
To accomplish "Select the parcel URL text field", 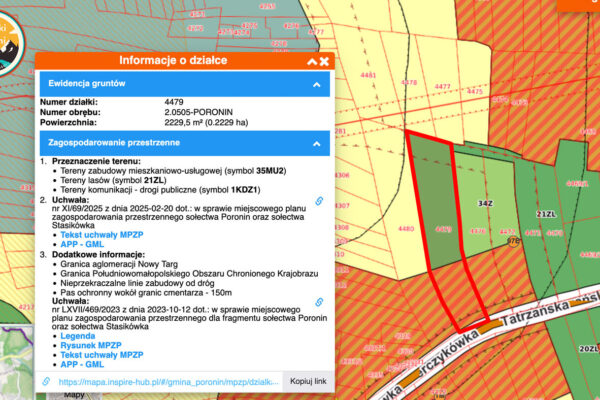I will (x=169, y=382).
